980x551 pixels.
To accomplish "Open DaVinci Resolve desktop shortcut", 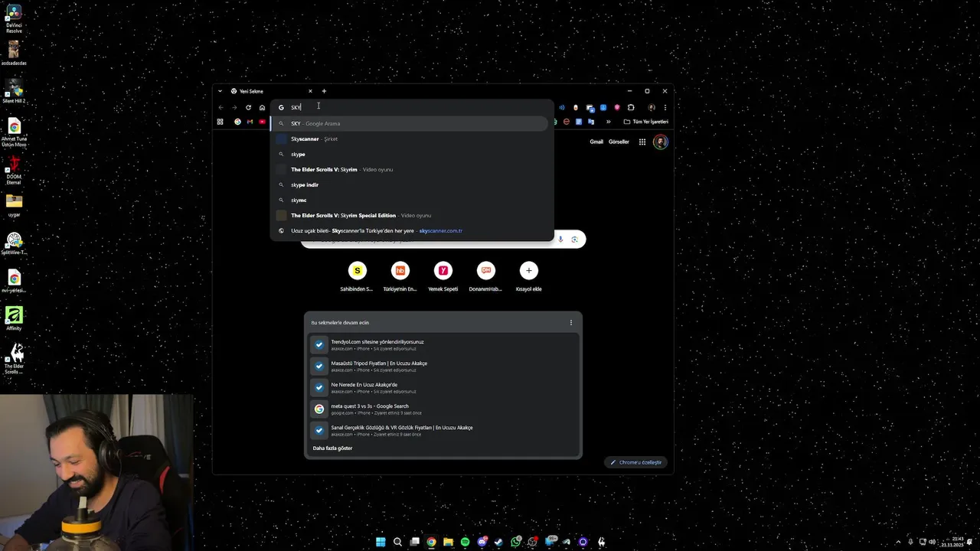I will click(14, 19).
